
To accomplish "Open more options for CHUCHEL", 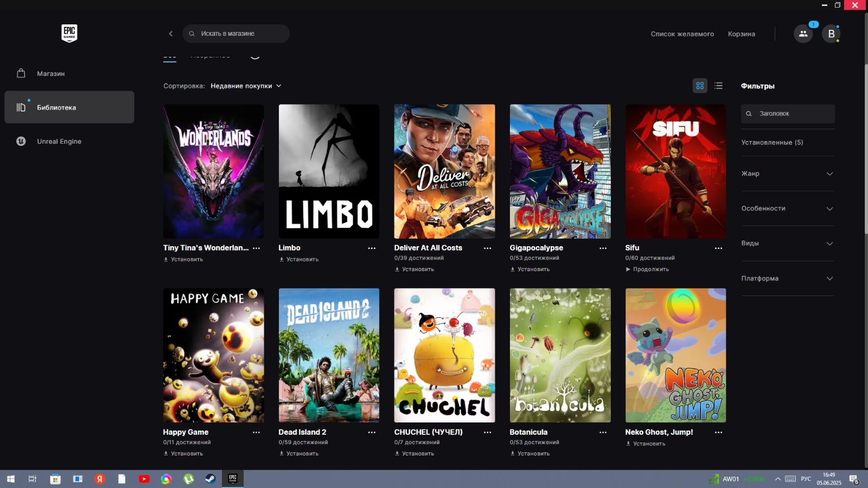I will (487, 432).
